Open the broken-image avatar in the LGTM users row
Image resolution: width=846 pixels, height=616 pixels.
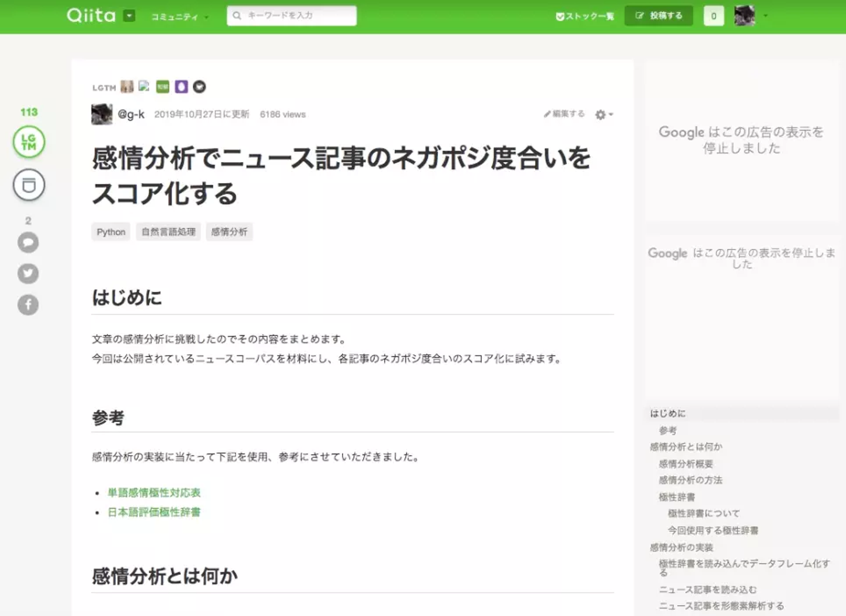pos(145,87)
